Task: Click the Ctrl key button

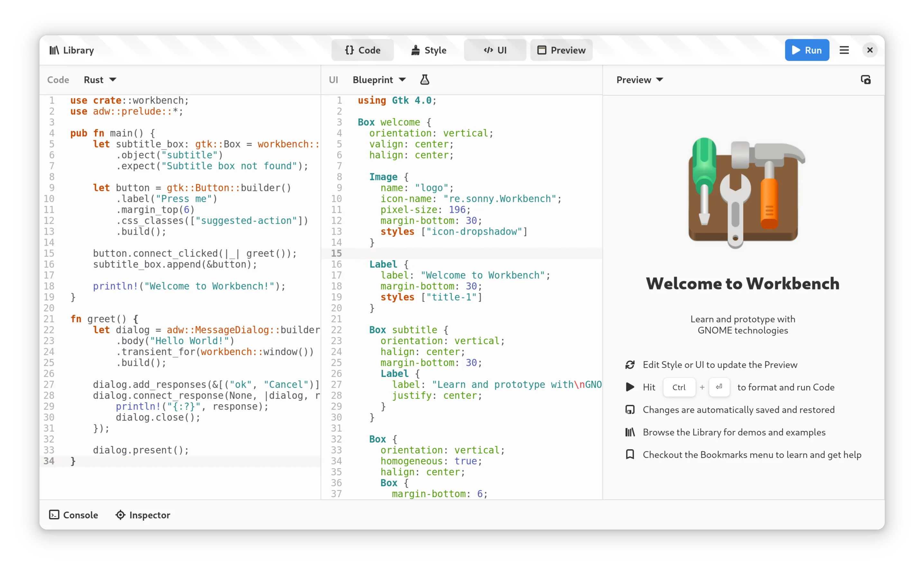Action: coord(679,387)
